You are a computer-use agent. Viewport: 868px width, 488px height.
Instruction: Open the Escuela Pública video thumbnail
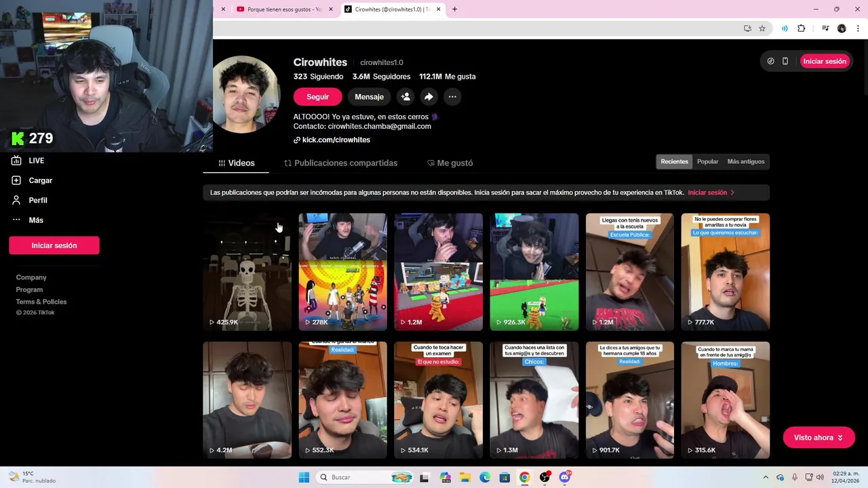click(629, 272)
